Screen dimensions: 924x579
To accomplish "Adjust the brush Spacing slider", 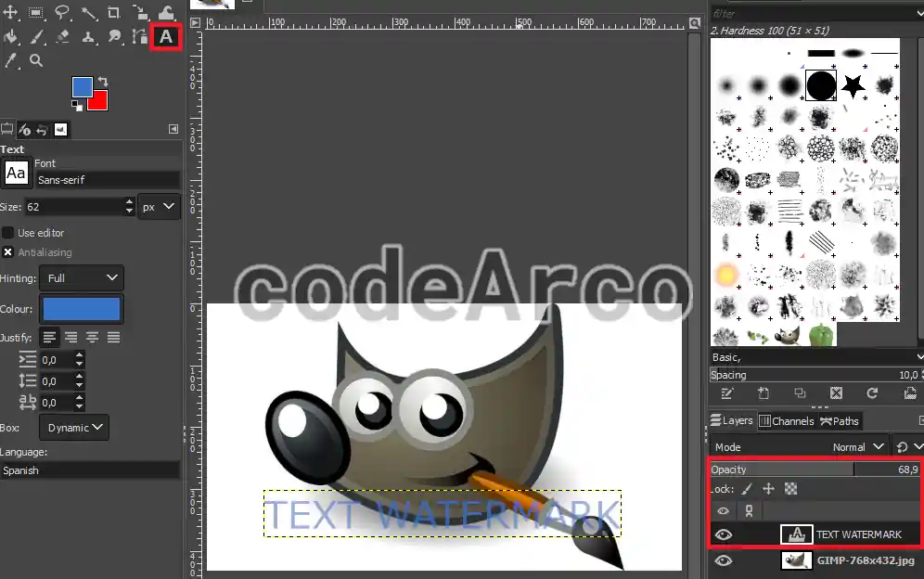I will coord(816,375).
